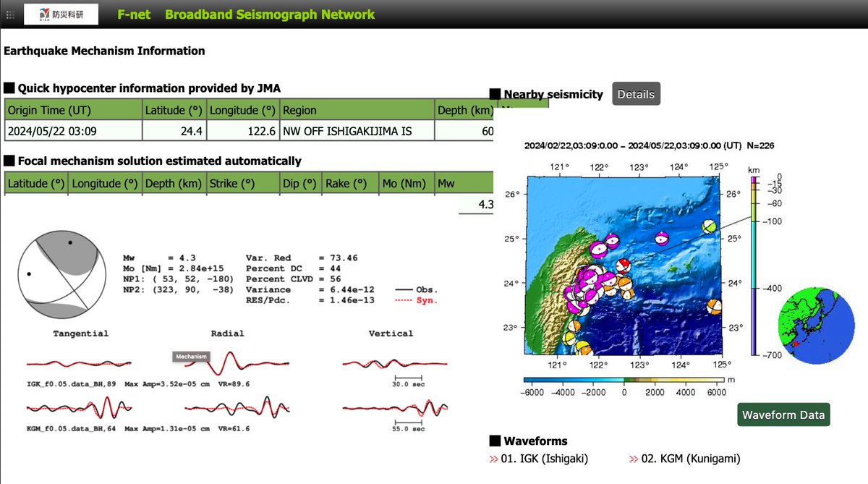Click the Mw value 4.3 cell
Image resolution: width=868 pixels, height=484 pixels.
(x=477, y=205)
